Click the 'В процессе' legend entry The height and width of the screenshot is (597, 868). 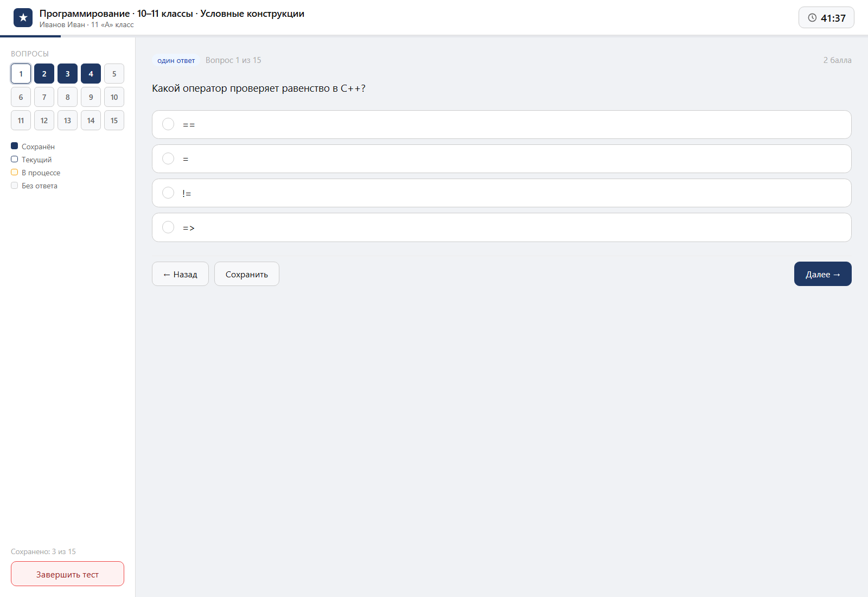pyautogui.click(x=36, y=173)
